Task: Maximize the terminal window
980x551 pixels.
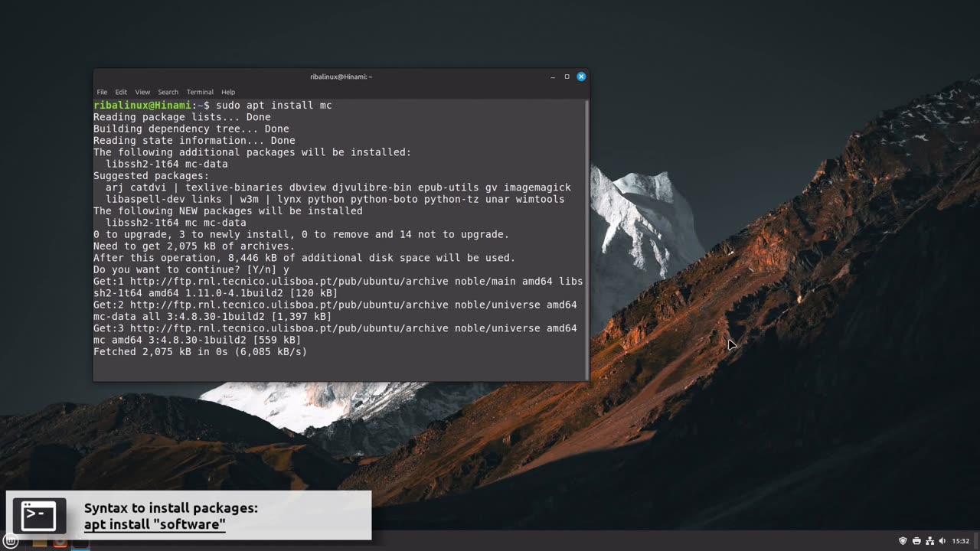Action: [x=567, y=77]
